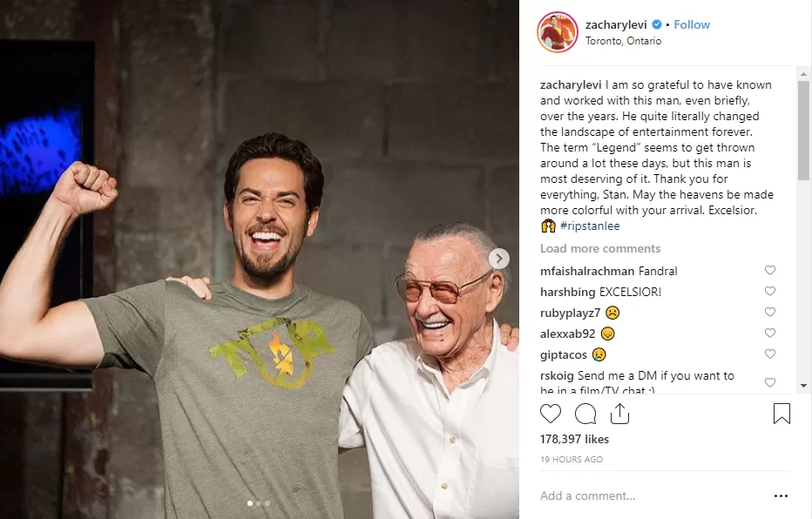Expand Load more comments
The width and height of the screenshot is (812, 519).
click(600, 249)
